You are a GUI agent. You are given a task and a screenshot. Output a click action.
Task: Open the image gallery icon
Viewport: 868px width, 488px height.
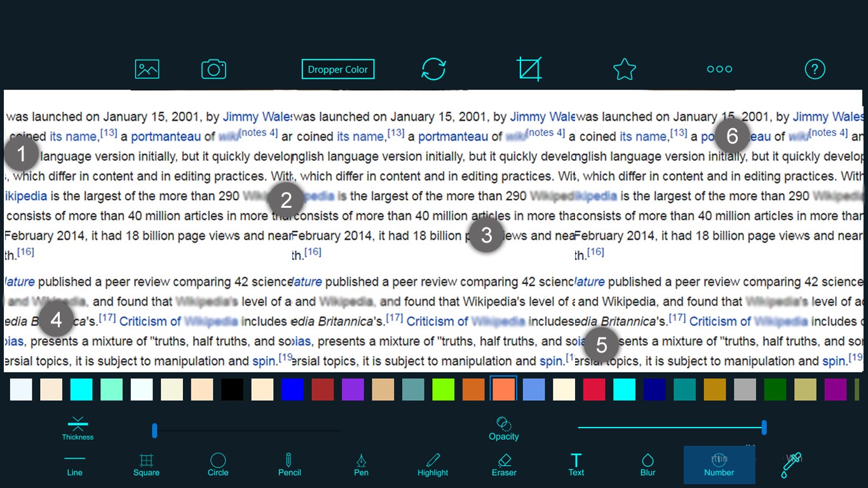(147, 69)
